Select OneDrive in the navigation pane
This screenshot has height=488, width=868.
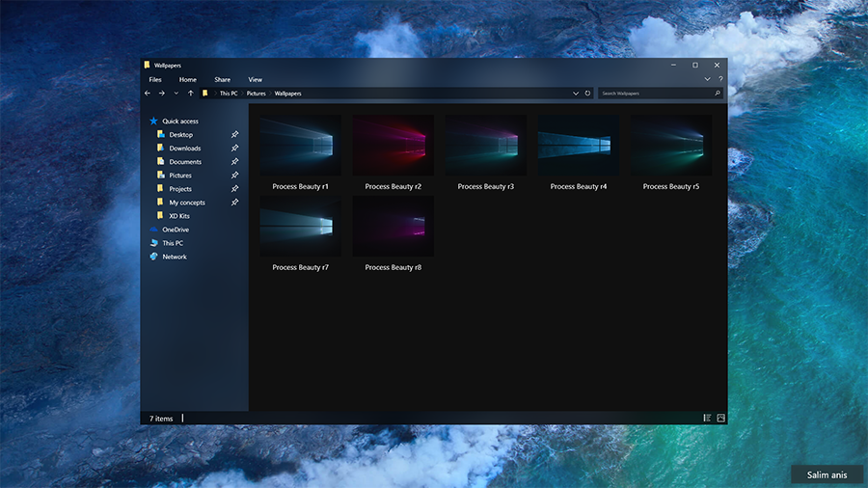pos(175,230)
